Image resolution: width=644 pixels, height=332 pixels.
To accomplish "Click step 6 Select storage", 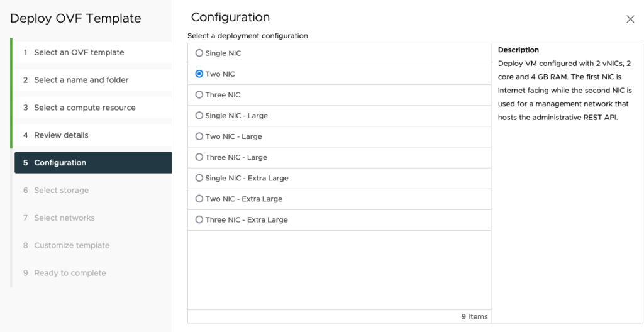I will [61, 191].
